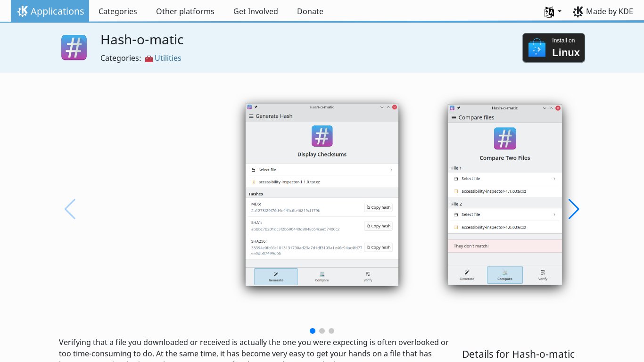Open the language selector dropdown
Viewport: 644px width, 362px height.
pos(553,12)
